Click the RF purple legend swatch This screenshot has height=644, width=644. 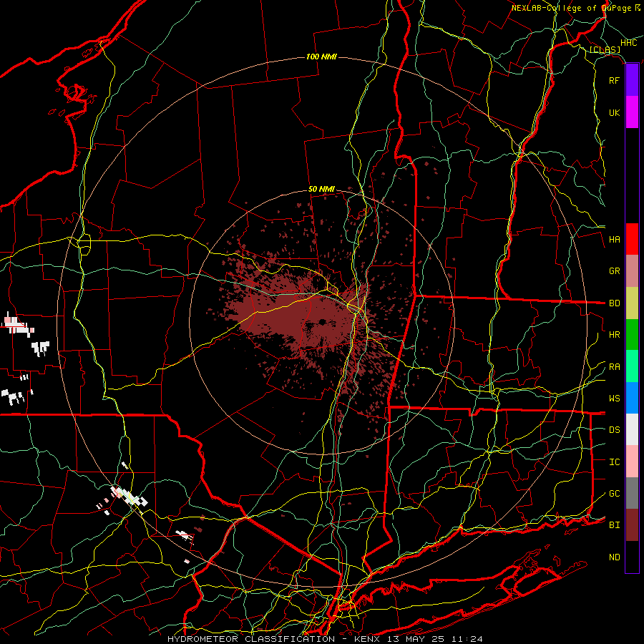[x=632, y=80]
